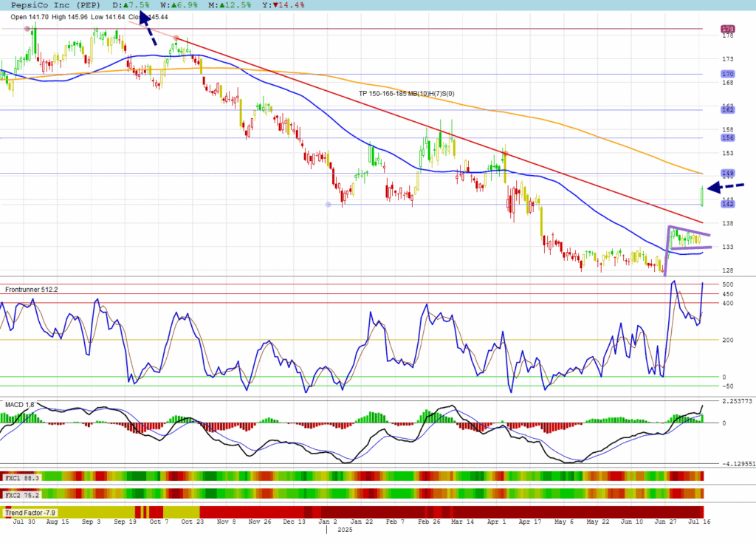This screenshot has height=543, width=756.
Task: Click the 200 level on Frontrunner axis
Action: (x=727, y=340)
